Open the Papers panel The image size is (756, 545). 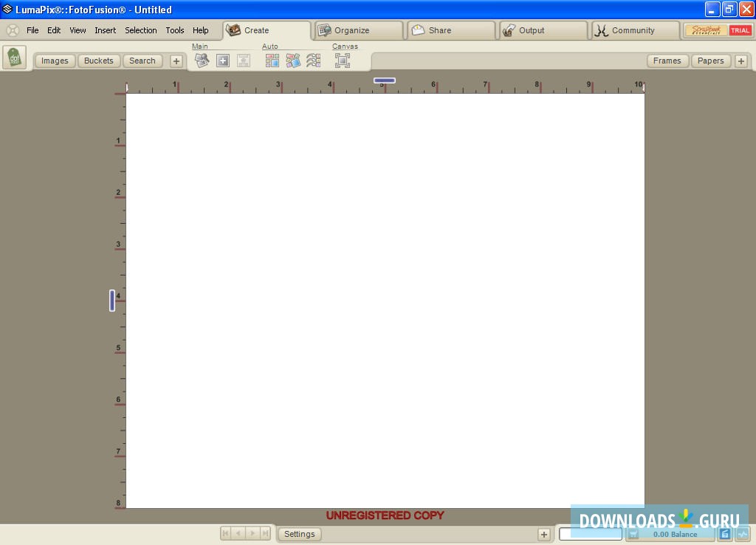click(711, 61)
